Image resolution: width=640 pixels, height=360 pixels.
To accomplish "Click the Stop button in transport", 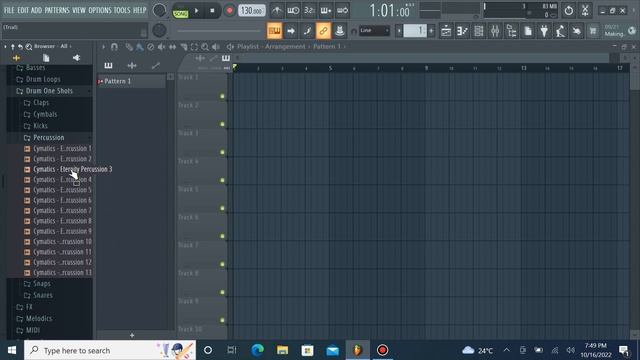I will click(x=212, y=11).
